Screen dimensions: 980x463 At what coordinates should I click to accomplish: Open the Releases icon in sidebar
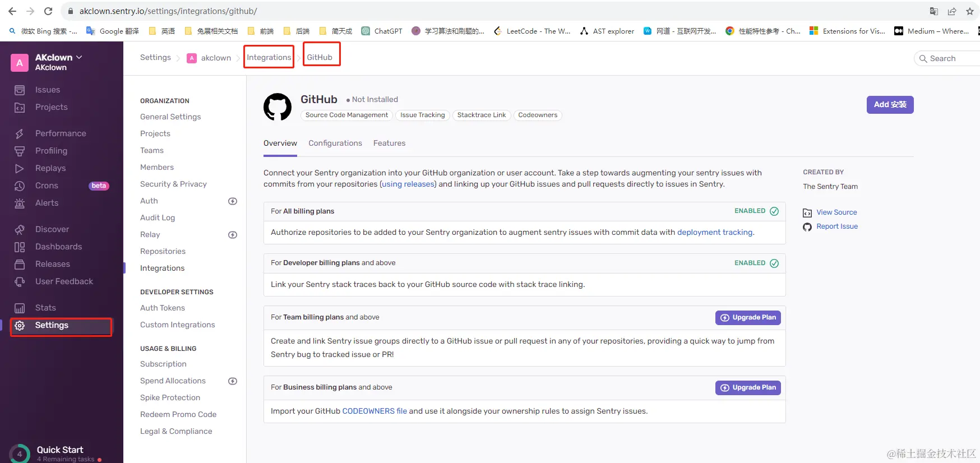20,264
